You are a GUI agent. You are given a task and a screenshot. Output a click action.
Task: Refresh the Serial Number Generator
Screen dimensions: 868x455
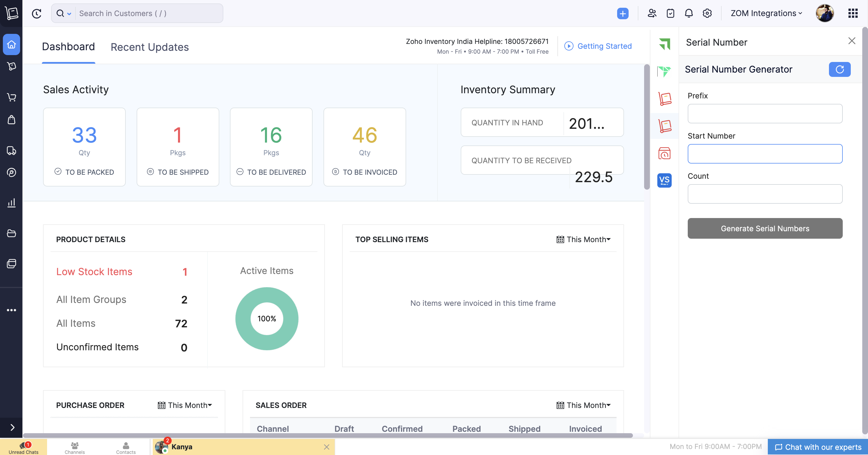pyautogui.click(x=839, y=69)
